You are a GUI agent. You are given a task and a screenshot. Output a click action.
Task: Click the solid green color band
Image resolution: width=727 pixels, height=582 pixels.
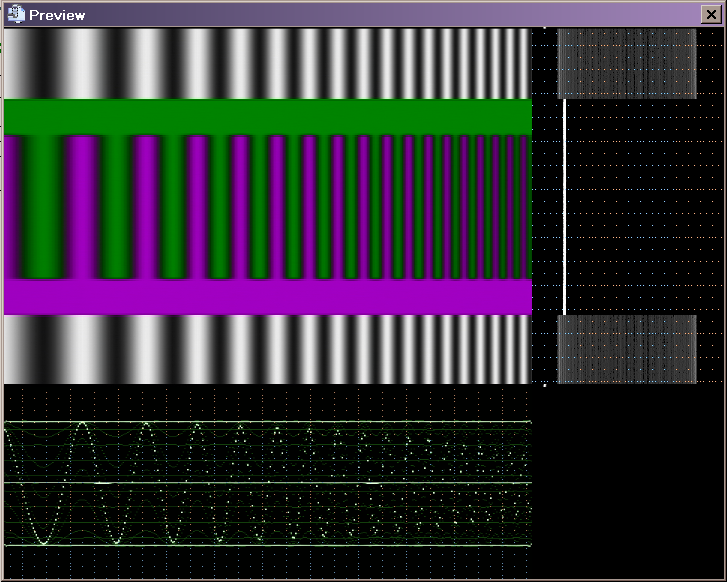coord(268,117)
